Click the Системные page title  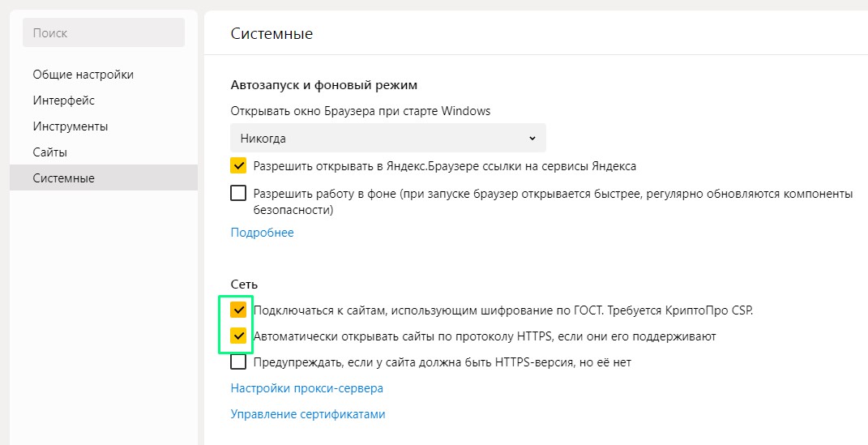click(272, 34)
